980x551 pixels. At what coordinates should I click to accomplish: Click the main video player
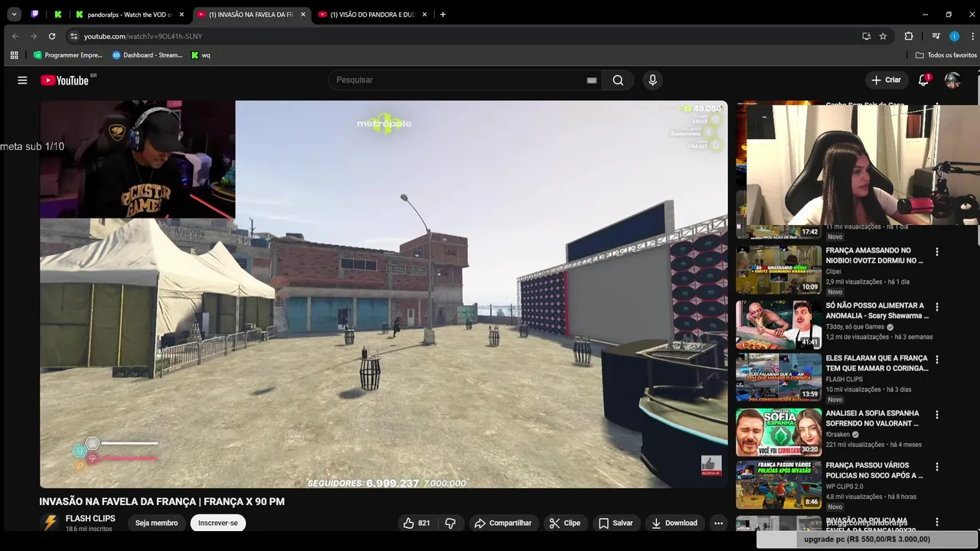(x=384, y=294)
